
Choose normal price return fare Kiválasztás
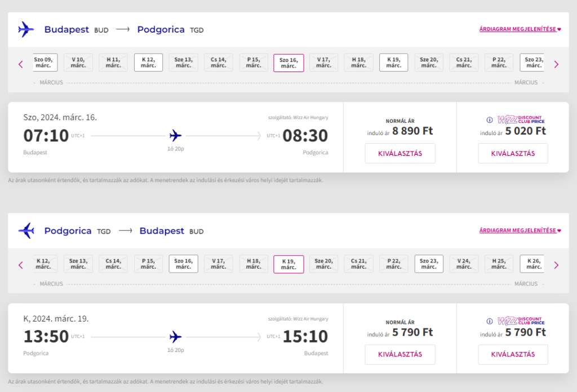400,354
